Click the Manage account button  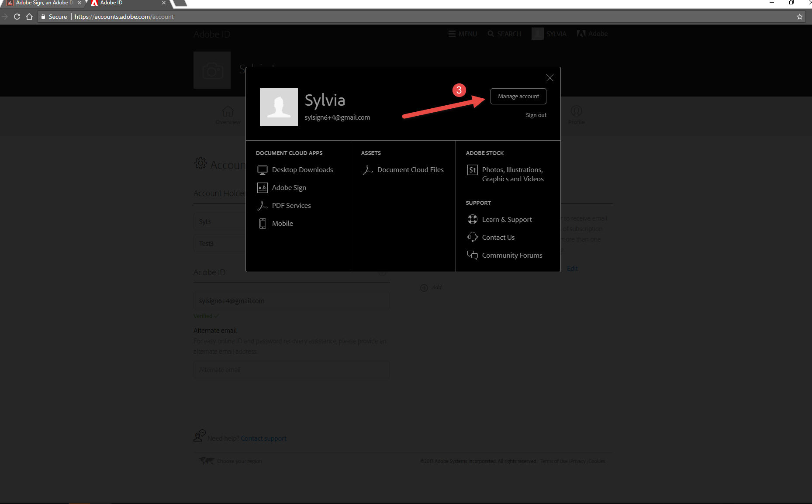click(518, 96)
